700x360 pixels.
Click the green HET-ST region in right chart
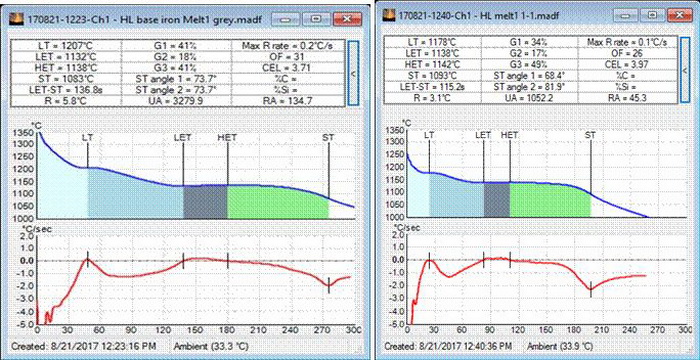pyautogui.click(x=550, y=200)
